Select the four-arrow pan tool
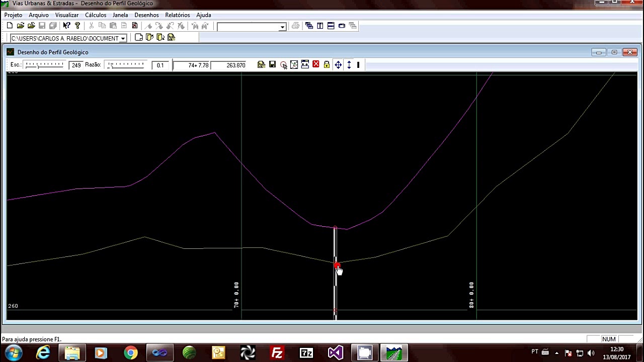 [x=338, y=65]
